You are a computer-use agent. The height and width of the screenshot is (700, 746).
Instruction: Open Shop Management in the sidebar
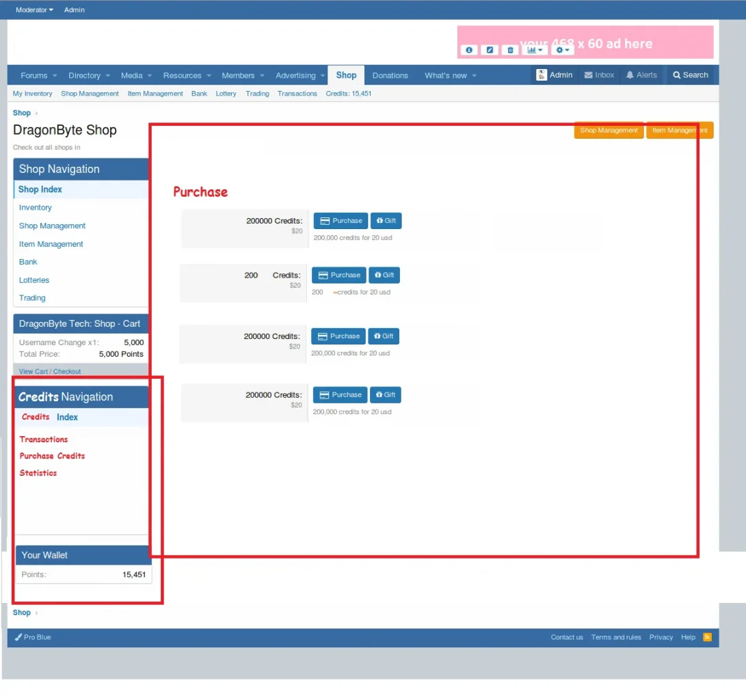[53, 226]
